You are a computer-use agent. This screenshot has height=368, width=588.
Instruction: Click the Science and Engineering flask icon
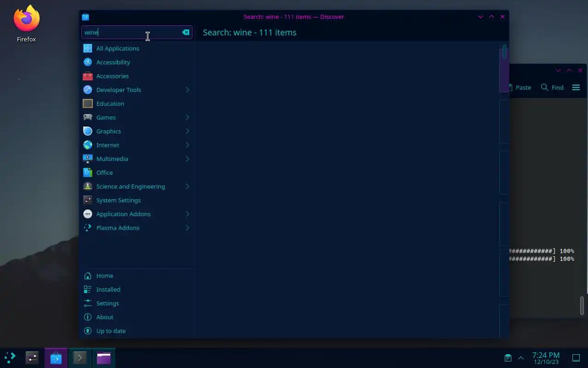(88, 186)
